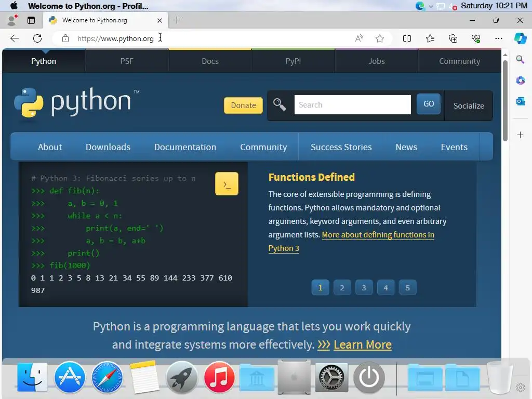Image resolution: width=532 pixels, height=399 pixels.
Task: Open the Socialize menu
Action: pyautogui.click(x=469, y=105)
